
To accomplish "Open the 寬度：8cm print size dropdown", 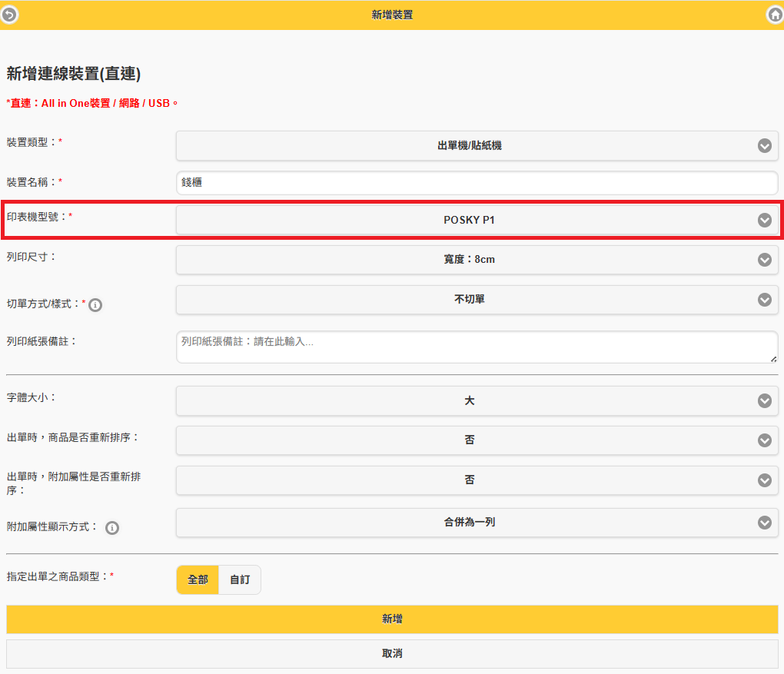I will (x=469, y=260).
